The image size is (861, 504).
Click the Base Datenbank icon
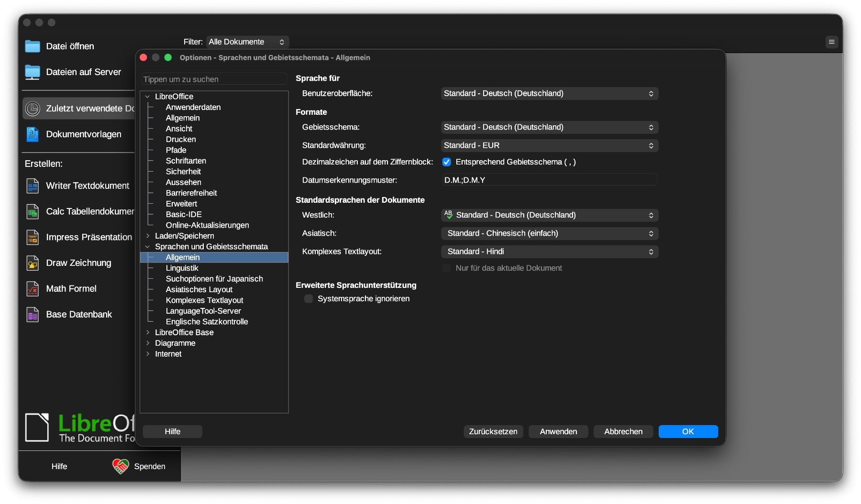[x=33, y=315]
